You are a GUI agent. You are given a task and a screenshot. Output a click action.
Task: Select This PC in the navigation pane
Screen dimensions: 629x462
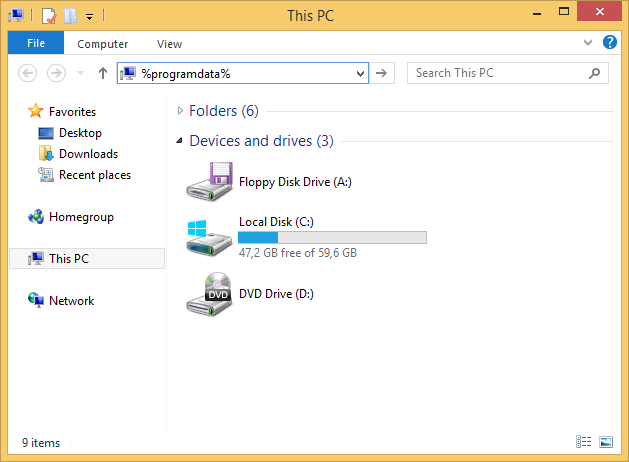87,259
